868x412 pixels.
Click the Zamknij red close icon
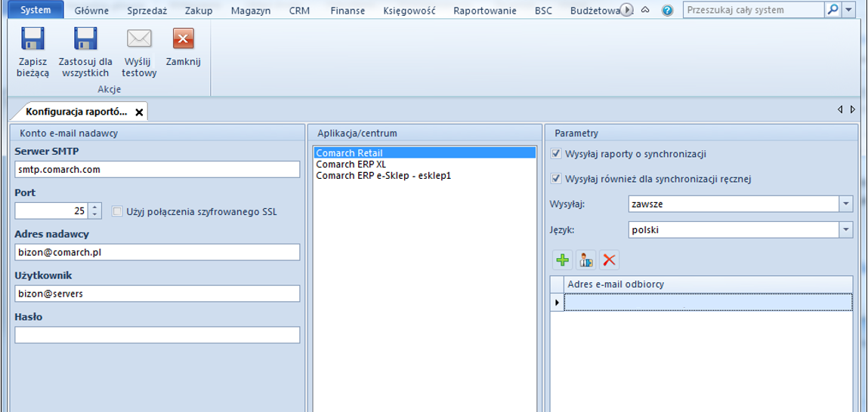(x=184, y=39)
